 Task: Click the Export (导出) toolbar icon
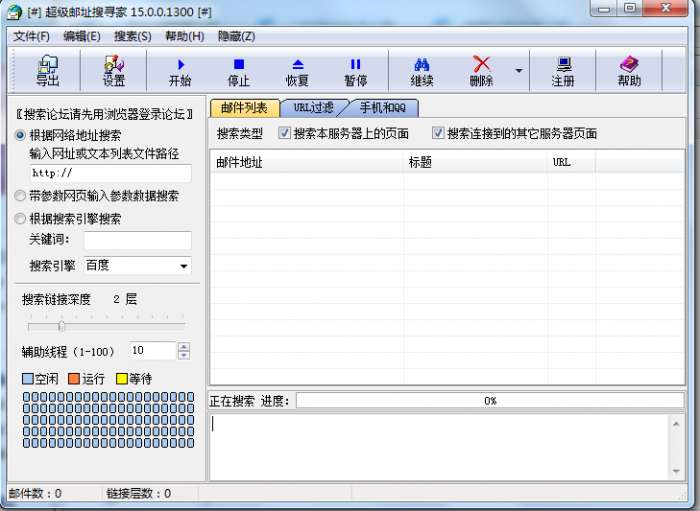48,71
